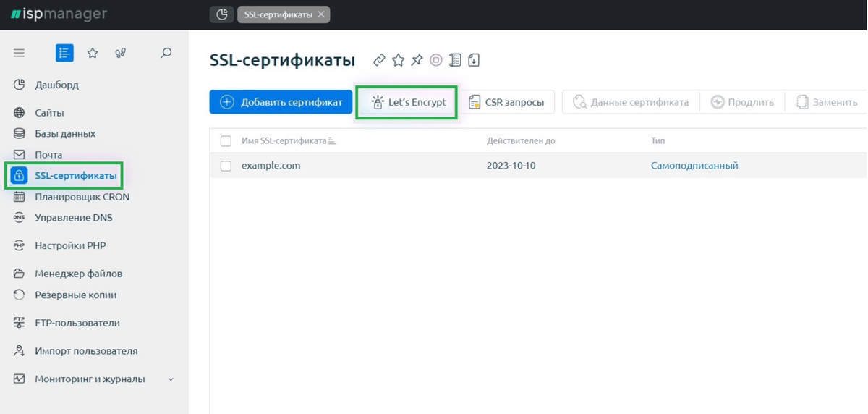Open FTP-пользователи
This screenshot has height=414, width=868.
click(77, 324)
